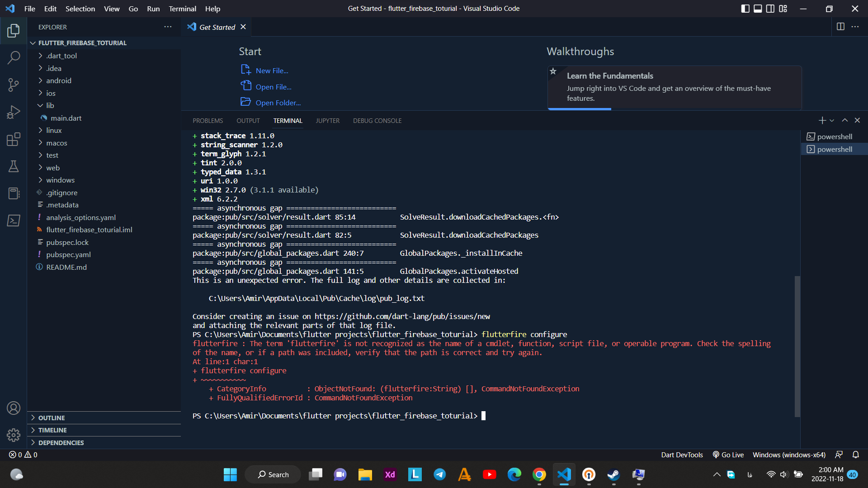Screen dimensions: 868x488
Task: Open Dart DevTools from status bar
Action: [x=682, y=455]
